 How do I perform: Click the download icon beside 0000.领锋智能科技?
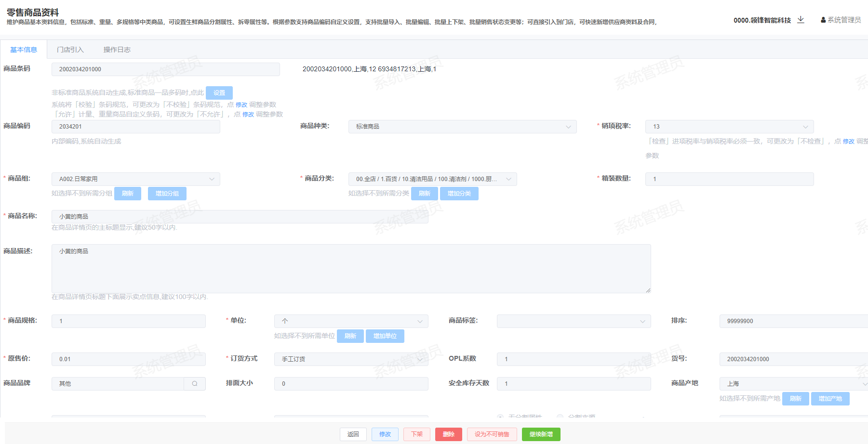801,20
